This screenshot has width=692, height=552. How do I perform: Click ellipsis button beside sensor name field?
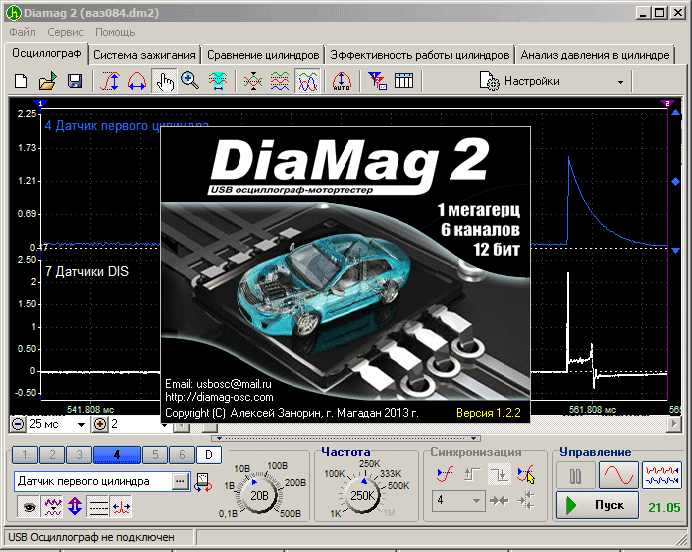(x=180, y=481)
